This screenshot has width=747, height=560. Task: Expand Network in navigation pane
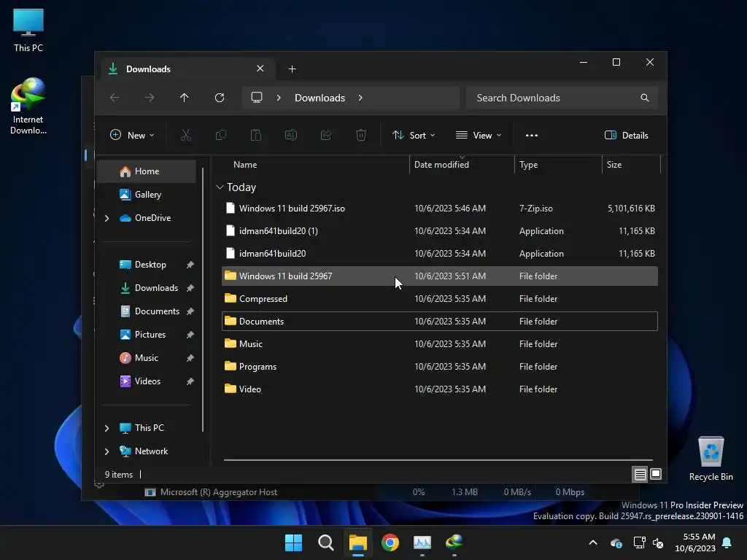click(x=107, y=451)
